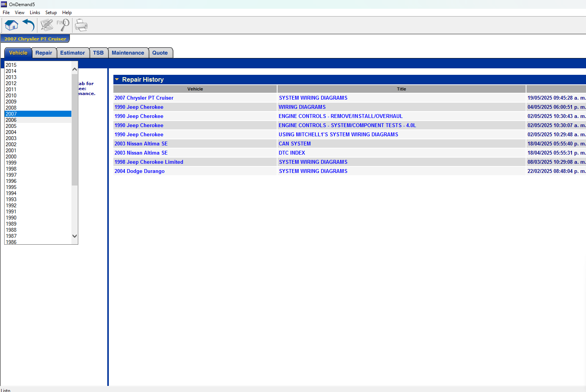
Task: Open the notes pencil icon
Action: [47, 26]
